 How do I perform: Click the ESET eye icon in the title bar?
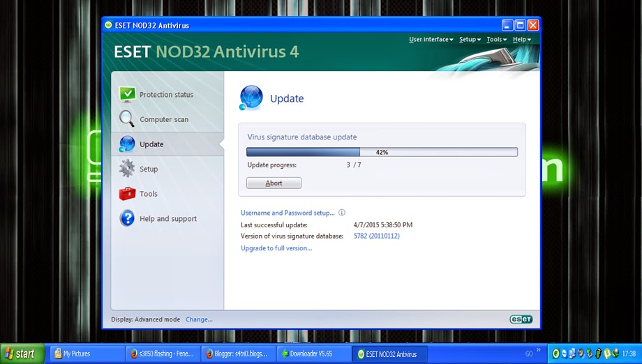click(x=108, y=25)
